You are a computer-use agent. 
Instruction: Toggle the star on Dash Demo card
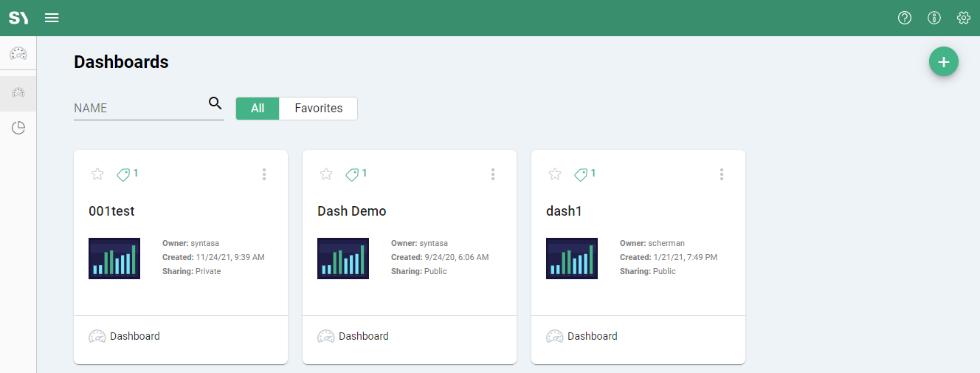tap(326, 174)
